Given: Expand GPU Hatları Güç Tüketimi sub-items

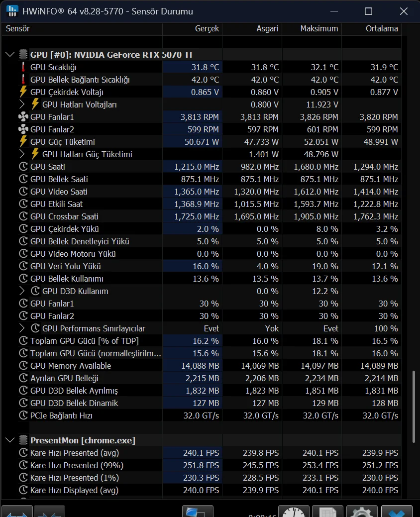Looking at the screenshot, I should coord(22,154).
